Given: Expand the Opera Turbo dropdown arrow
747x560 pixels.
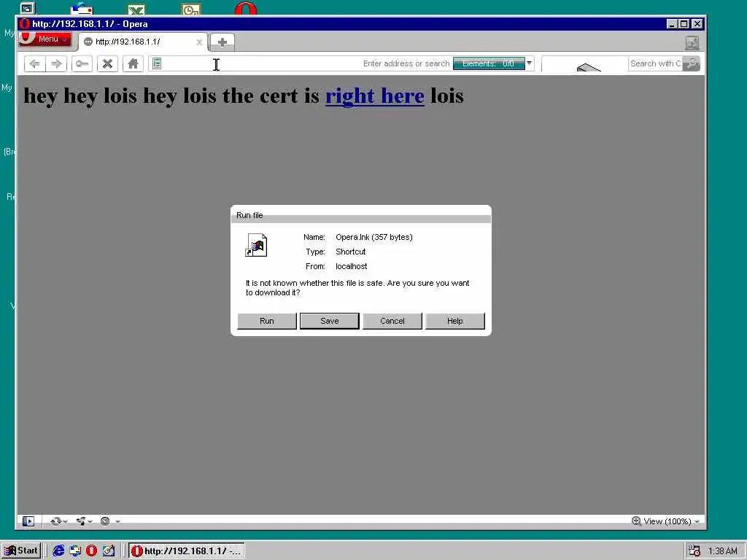Looking at the screenshot, I should 117,522.
